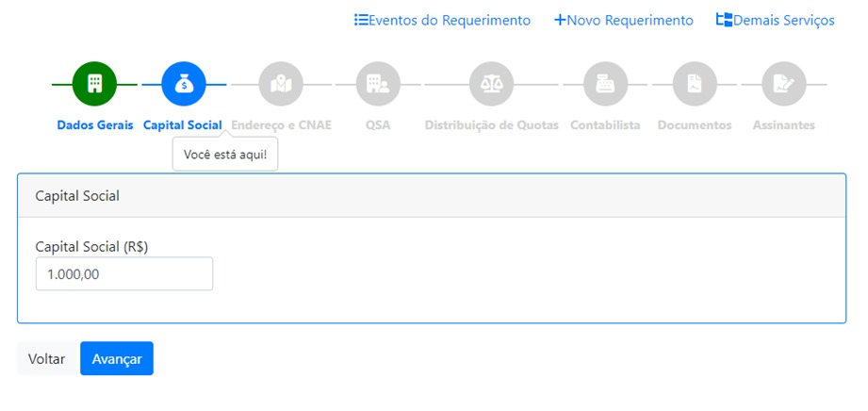Click the Documentos step label
The width and height of the screenshot is (868, 411).
tap(695, 124)
